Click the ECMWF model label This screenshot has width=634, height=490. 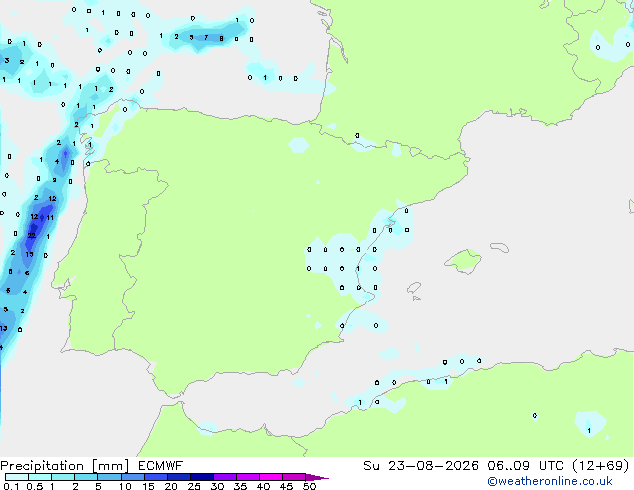[x=161, y=466]
